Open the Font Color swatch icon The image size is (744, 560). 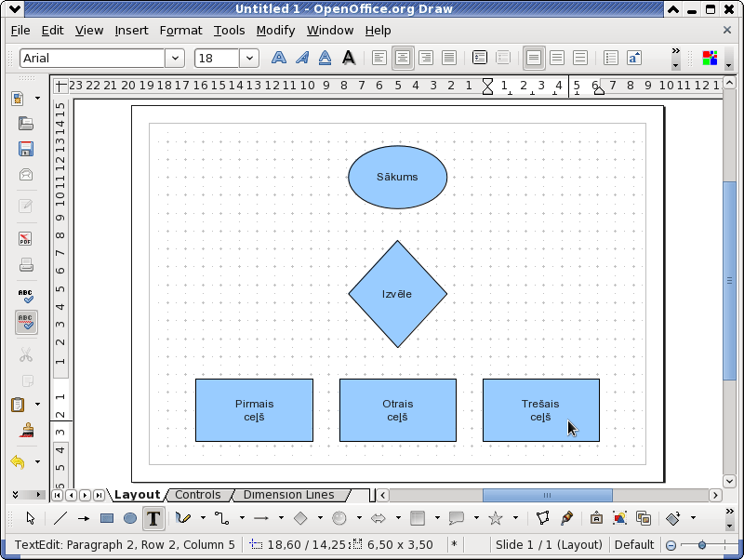[710, 59]
